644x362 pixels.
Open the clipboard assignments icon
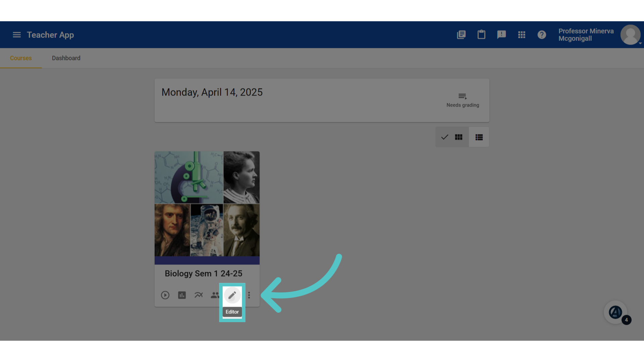point(481,35)
